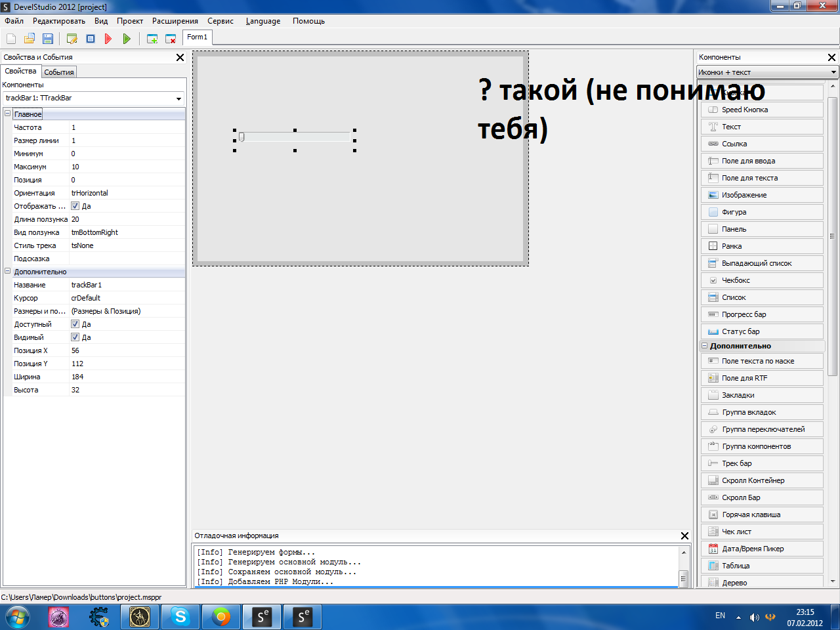The image size is (840, 630).
Task: Show hidden system tray icons
Action: tap(738, 617)
